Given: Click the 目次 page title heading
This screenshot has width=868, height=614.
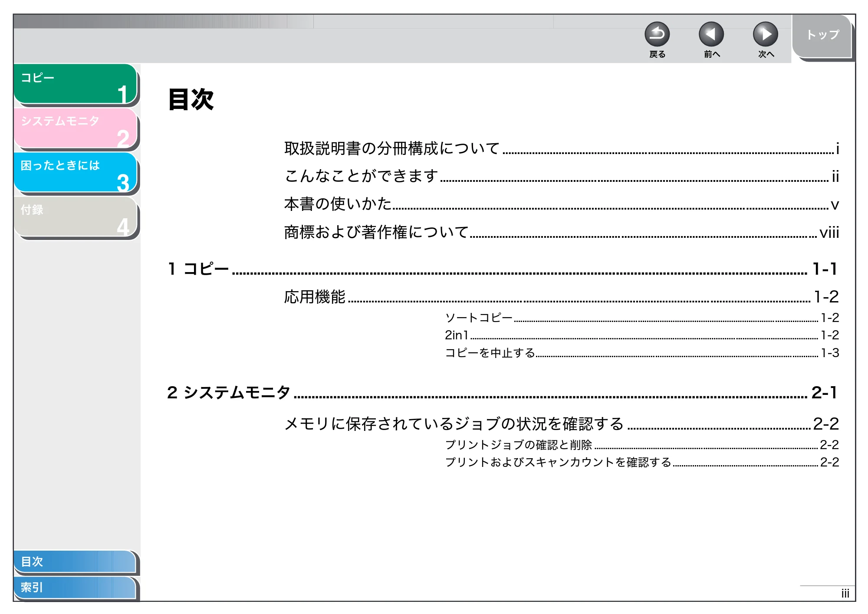Looking at the screenshot, I should [x=191, y=99].
